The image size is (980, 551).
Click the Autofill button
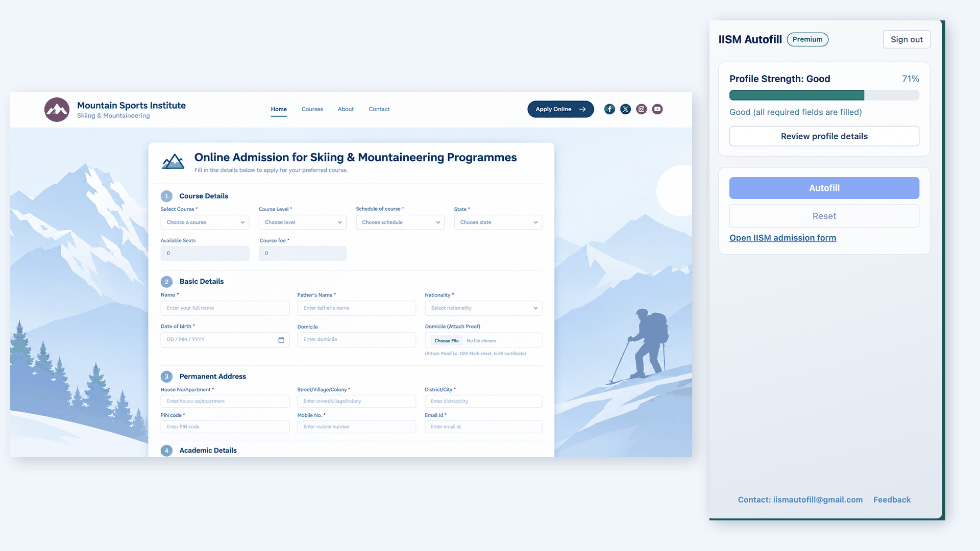824,188
